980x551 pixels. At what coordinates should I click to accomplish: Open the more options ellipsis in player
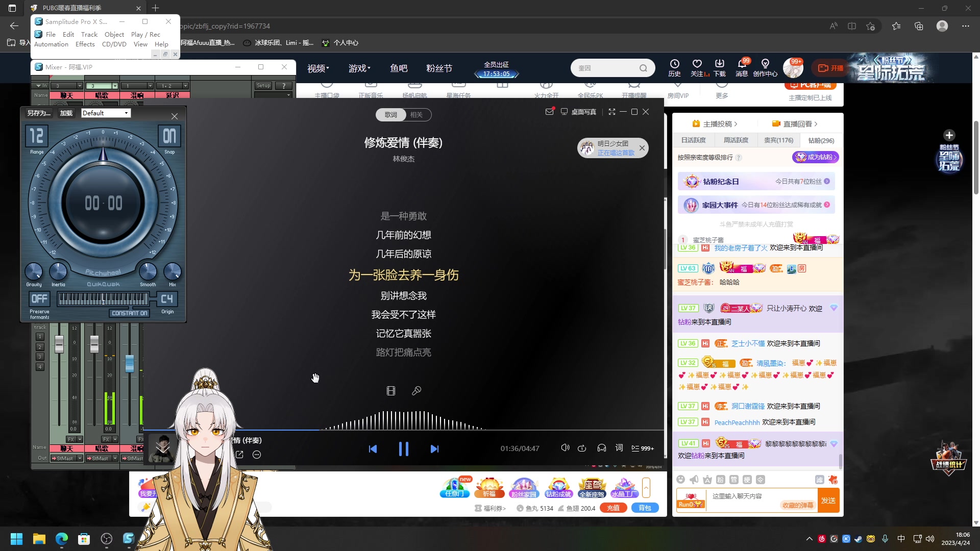point(257,455)
